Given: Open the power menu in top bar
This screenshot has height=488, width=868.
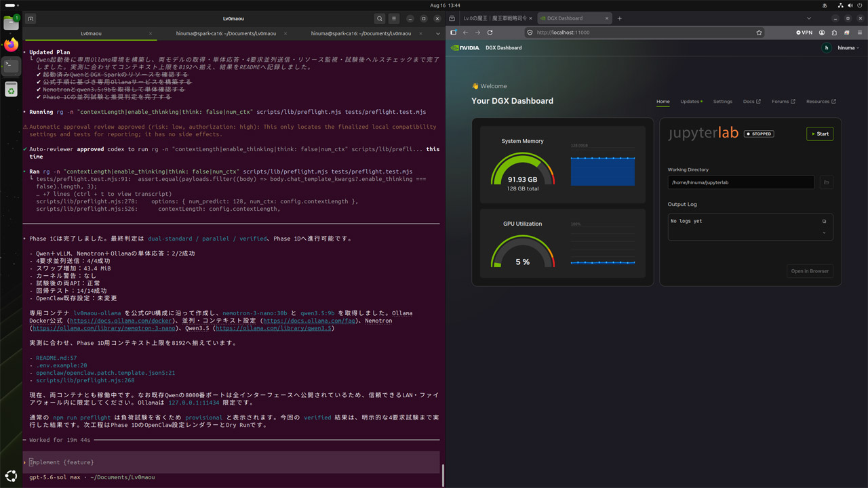Looking at the screenshot, I should click(859, 5).
